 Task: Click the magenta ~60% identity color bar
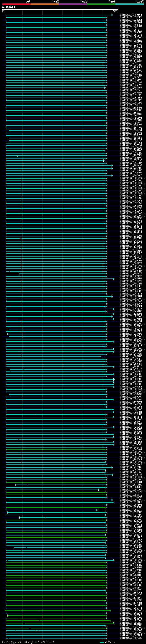click(73, 4)
